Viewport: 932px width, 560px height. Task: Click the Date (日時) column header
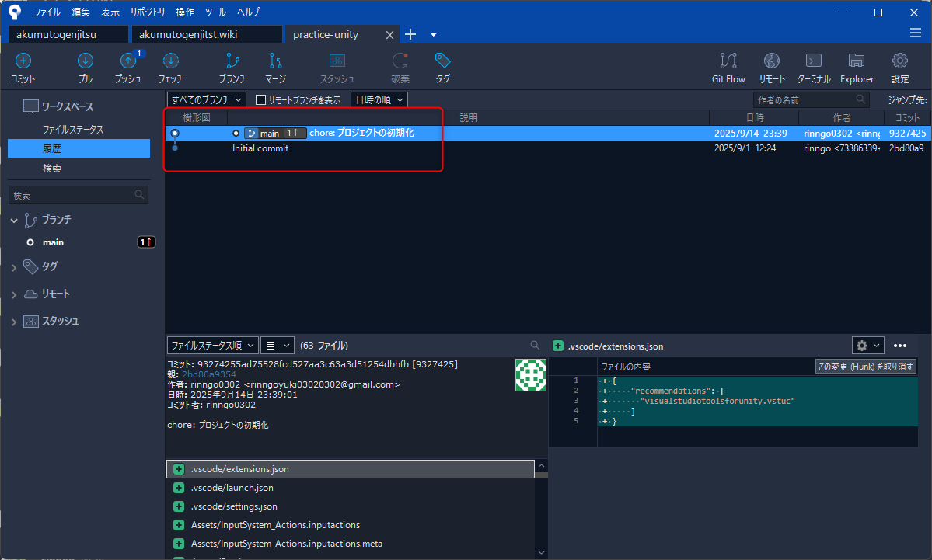click(754, 117)
